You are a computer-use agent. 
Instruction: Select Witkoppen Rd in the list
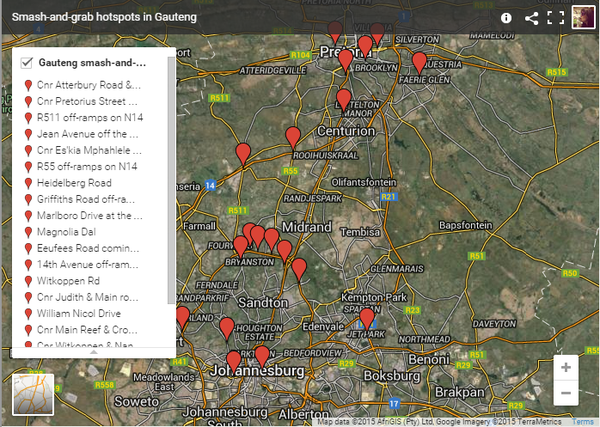click(x=68, y=281)
